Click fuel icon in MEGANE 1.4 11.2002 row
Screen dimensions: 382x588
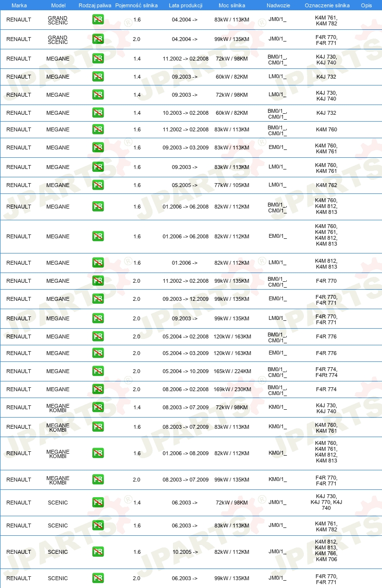pyautogui.click(x=98, y=59)
